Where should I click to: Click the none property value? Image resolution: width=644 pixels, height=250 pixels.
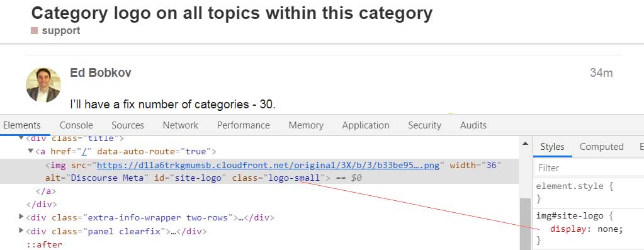(608, 229)
